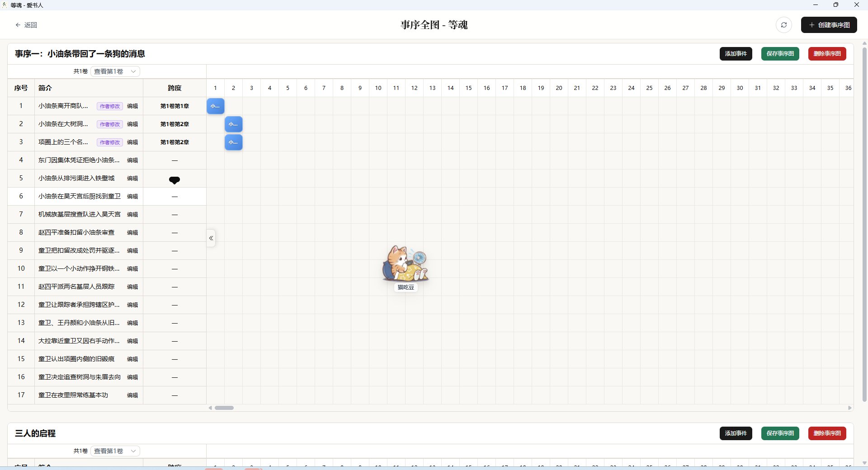The height and width of the screenshot is (470, 868).
Task: Click title 事序一：小油条带回了一条狗的消息
Action: [x=80, y=54]
